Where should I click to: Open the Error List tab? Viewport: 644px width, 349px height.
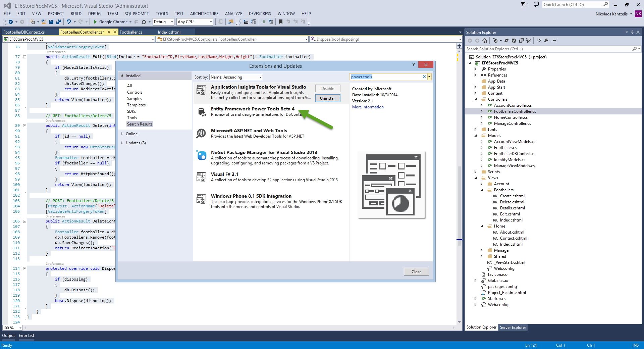point(26,336)
